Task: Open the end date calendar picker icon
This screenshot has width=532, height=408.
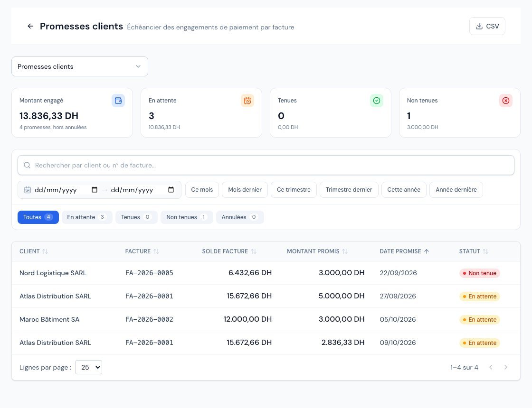Action: 171,190
